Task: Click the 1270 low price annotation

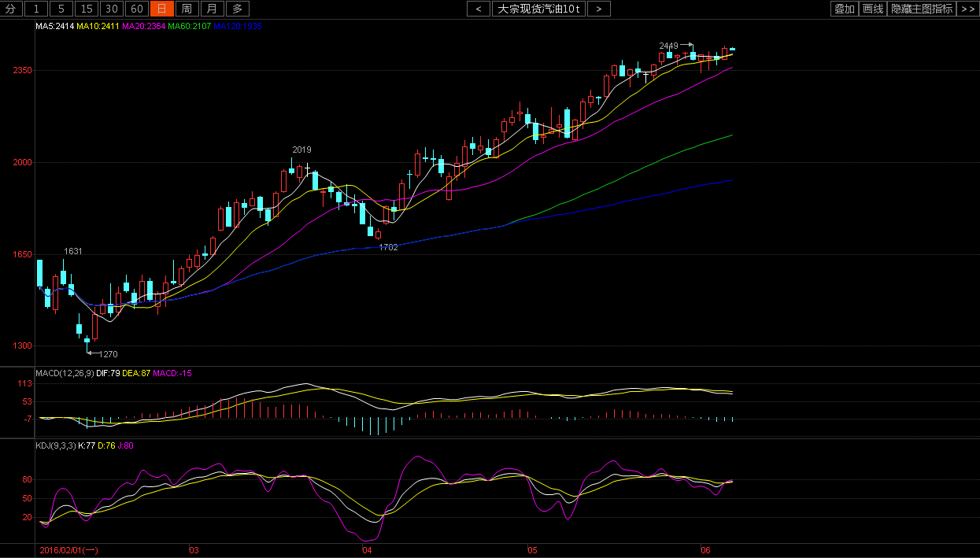Action: 108,354
